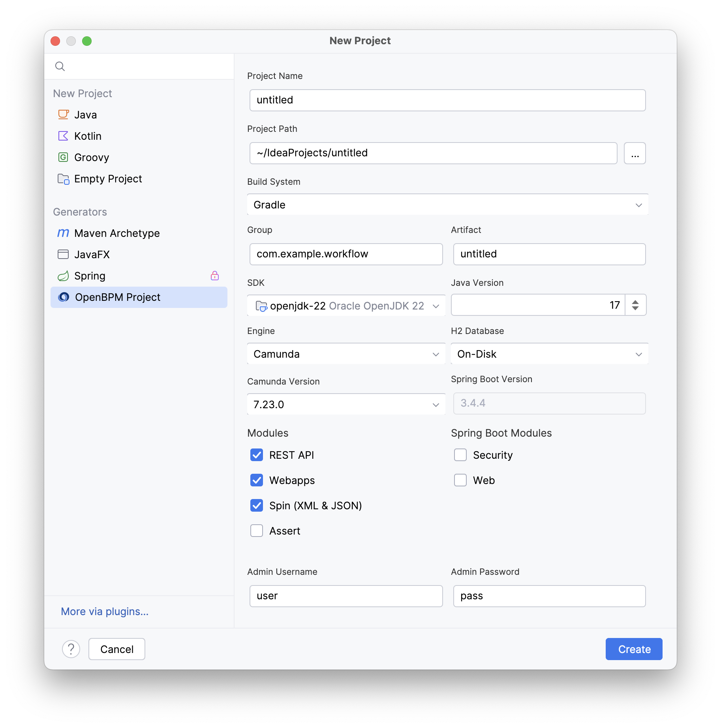Click the Project Name field

(448, 100)
